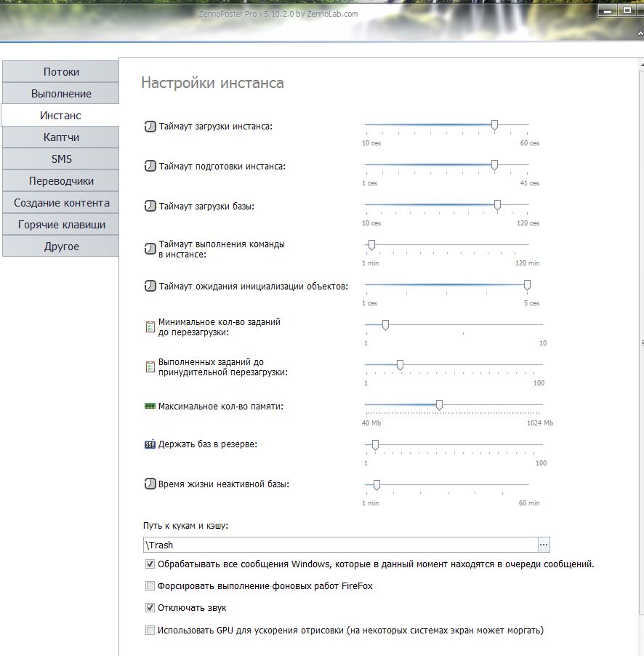
Task: Click clock icon beside Время жизни неактивной базы
Action: click(x=150, y=484)
